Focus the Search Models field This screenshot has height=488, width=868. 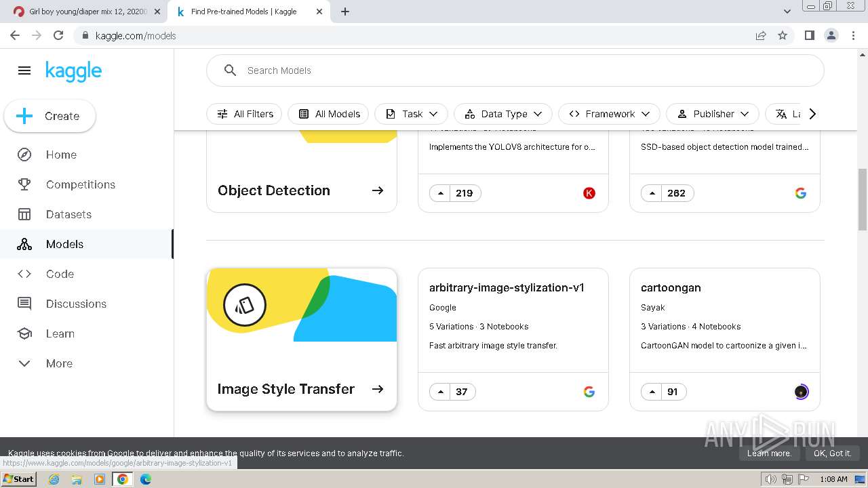point(515,70)
